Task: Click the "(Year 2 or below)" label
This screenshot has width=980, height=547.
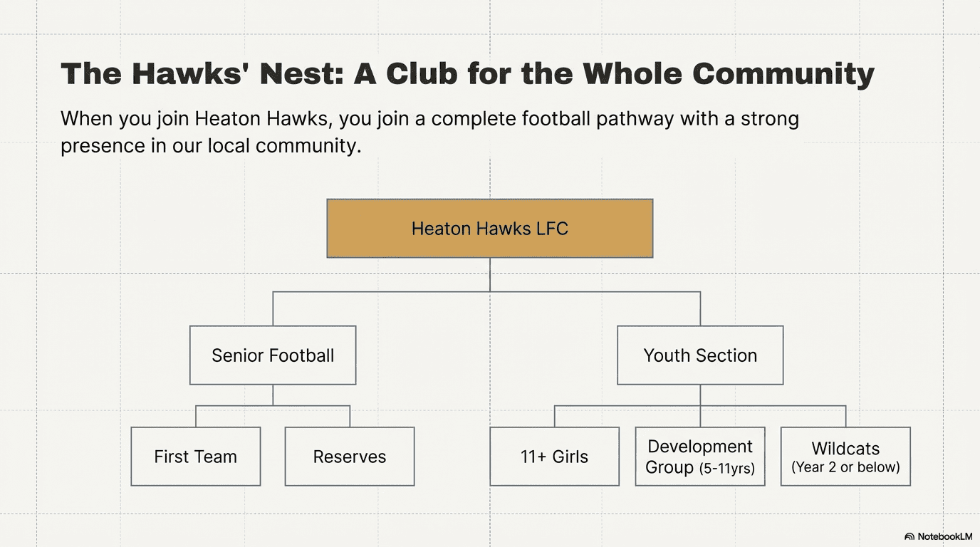Action: tap(845, 468)
